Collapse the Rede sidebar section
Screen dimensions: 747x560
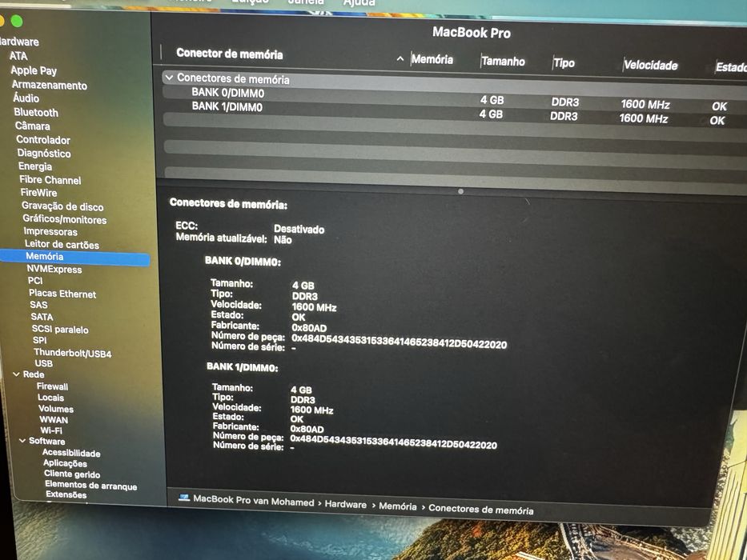click(16, 374)
